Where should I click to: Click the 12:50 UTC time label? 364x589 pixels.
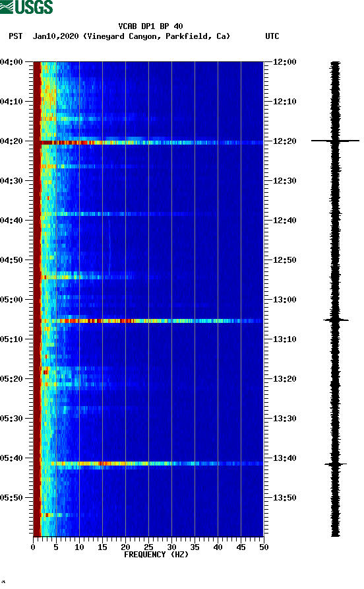(284, 260)
